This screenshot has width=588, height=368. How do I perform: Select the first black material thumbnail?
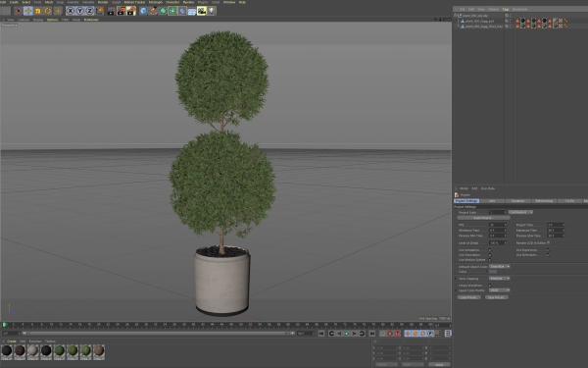(7, 352)
